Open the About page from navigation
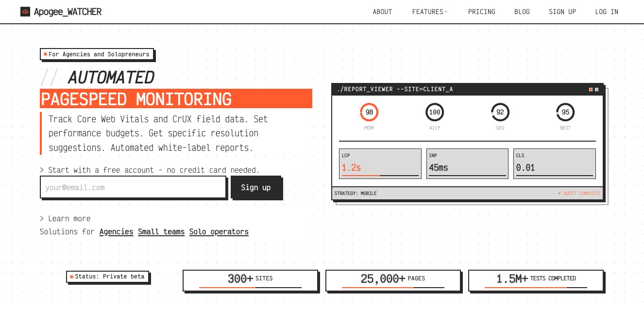This screenshot has height=309, width=644. [x=382, y=12]
